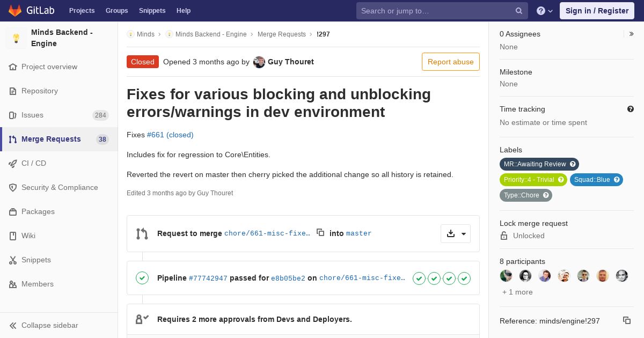The image size is (644, 338).
Task: Open the Repository sidebar item
Action: click(x=59, y=91)
